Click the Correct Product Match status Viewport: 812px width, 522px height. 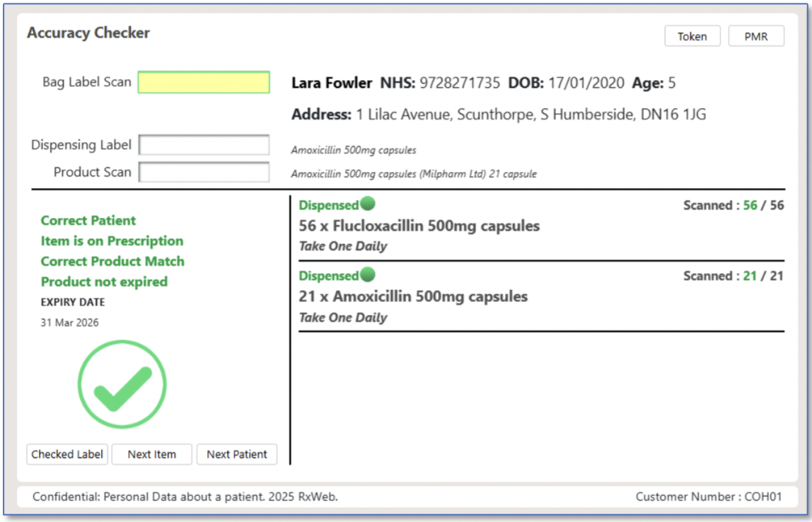tap(112, 262)
